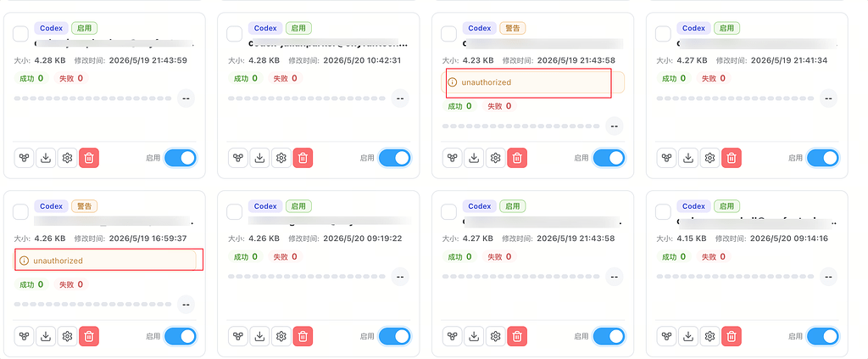Click 失败 0 on the 4.15 KB card

(x=714, y=256)
